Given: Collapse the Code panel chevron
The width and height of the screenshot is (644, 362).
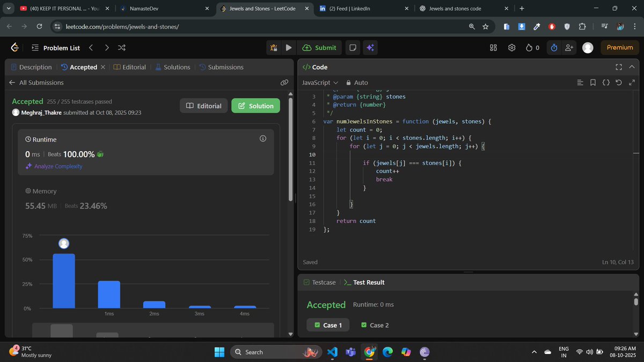Looking at the screenshot, I should click(x=632, y=67).
